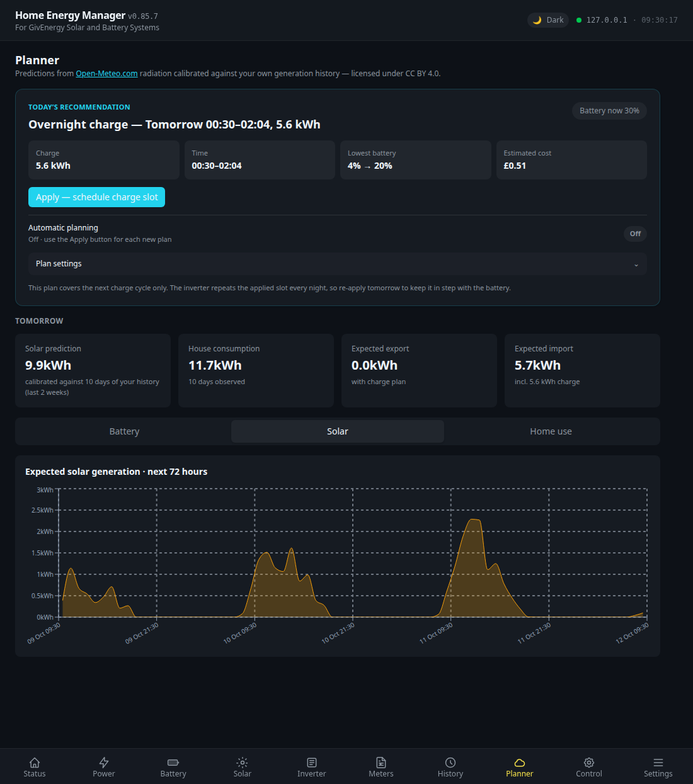Click the 09 Oct 21:30 axis label
The image size is (693, 784).
(x=142, y=633)
